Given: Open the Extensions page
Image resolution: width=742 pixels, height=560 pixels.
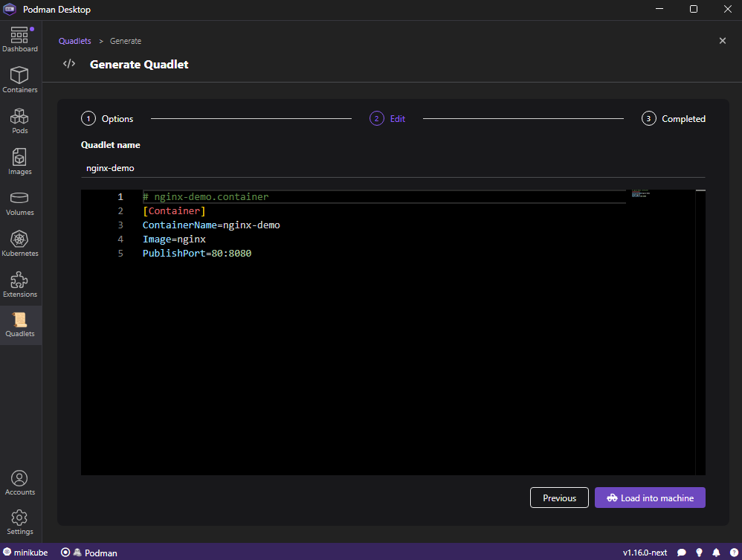Looking at the screenshot, I should click(x=20, y=284).
